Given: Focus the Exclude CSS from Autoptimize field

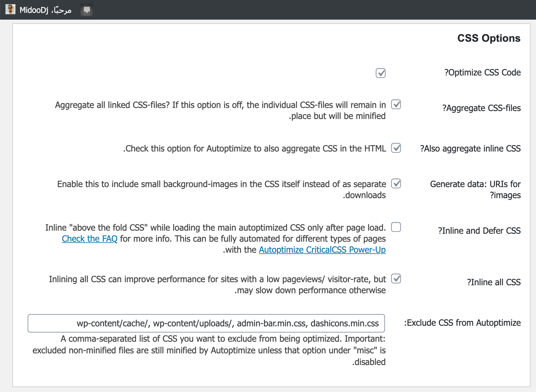Looking at the screenshot, I should click(x=206, y=323).
